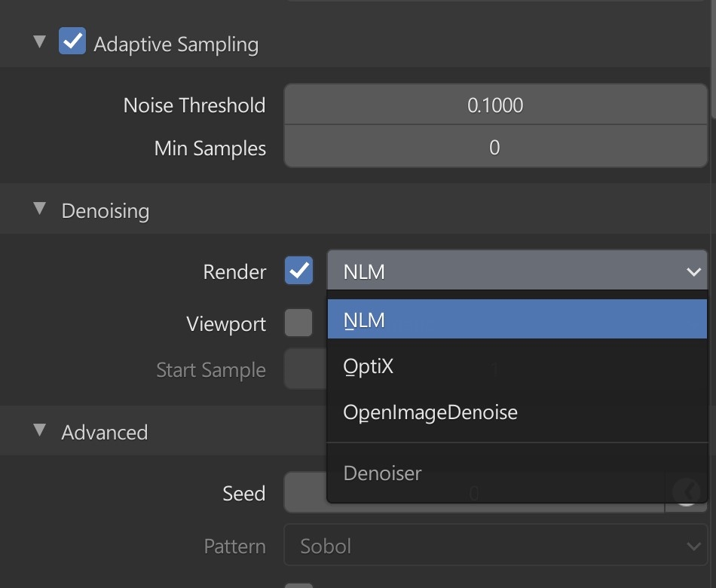Disable the Adaptive Sampling checkbox
716x588 pixels.
click(72, 42)
